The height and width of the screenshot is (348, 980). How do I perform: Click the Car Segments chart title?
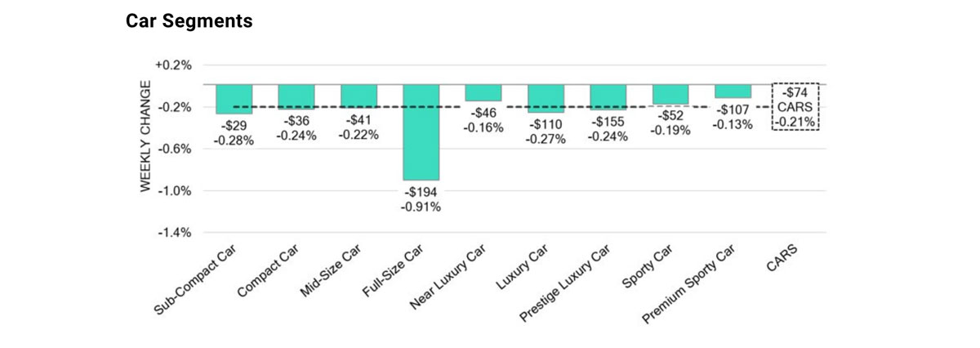point(189,22)
